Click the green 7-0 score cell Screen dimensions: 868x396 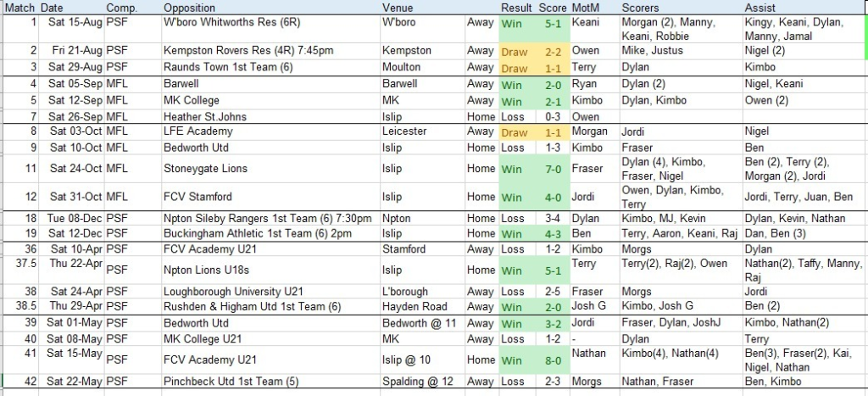point(553,169)
